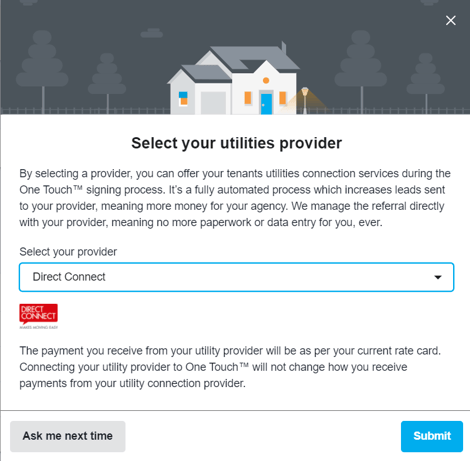Click the rate card payment notice text

click(x=230, y=367)
